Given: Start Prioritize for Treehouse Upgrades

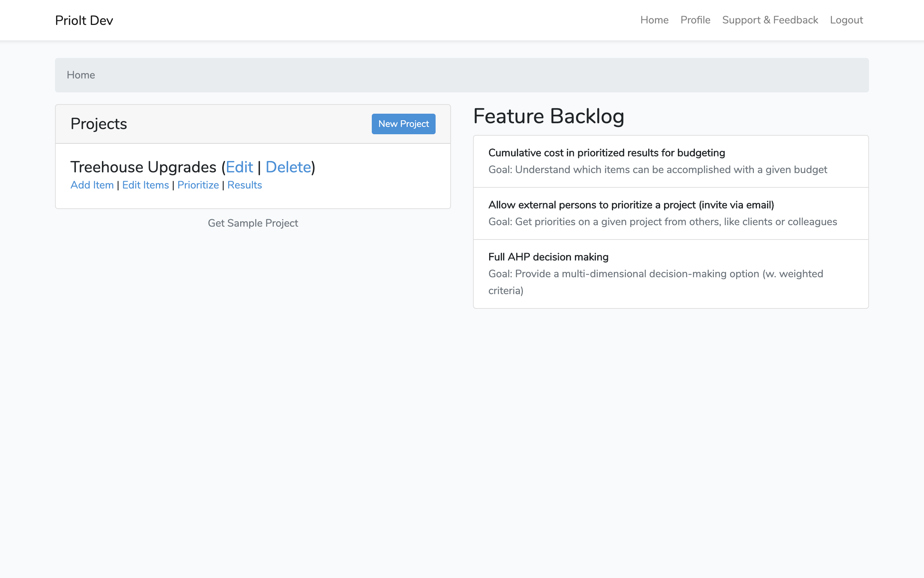Looking at the screenshot, I should tap(198, 185).
